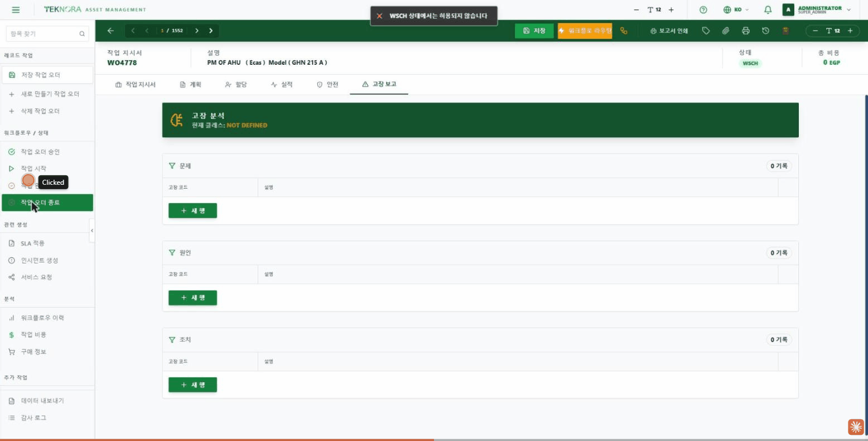
Task: Expand the Administrator account menu
Action: coord(817,9)
